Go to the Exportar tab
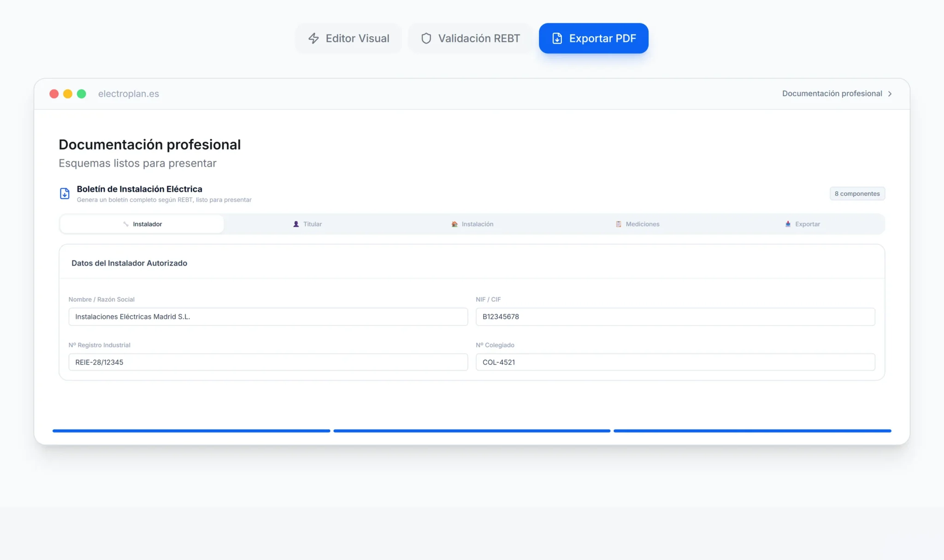The width and height of the screenshot is (944, 560). point(802,224)
